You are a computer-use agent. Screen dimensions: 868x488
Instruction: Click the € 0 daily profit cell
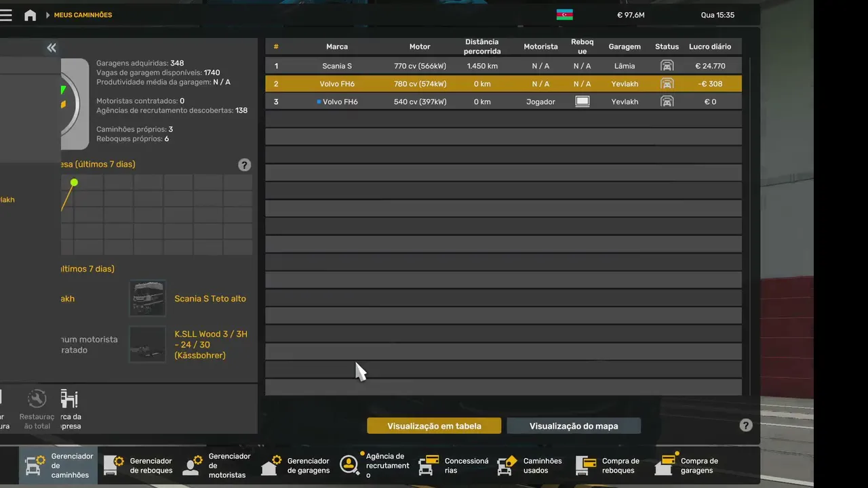pyautogui.click(x=710, y=102)
